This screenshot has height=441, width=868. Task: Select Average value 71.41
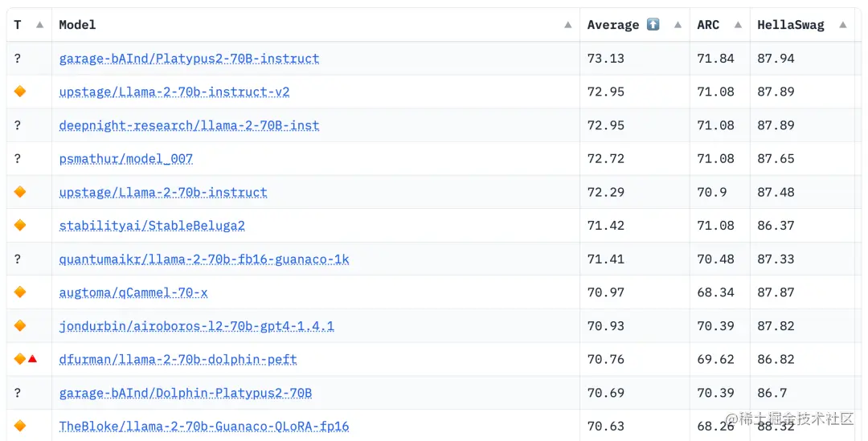tap(606, 259)
